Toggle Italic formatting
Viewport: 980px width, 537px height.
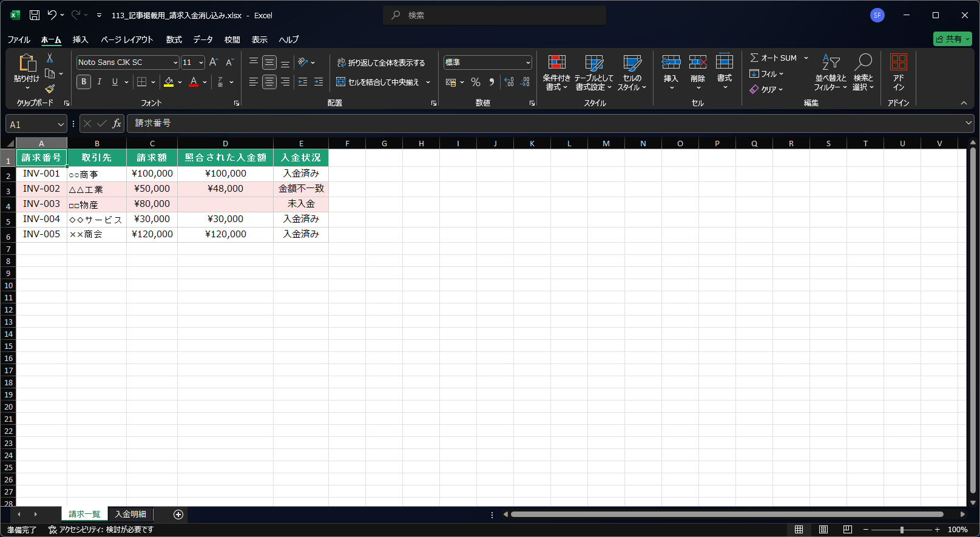[x=99, y=82]
